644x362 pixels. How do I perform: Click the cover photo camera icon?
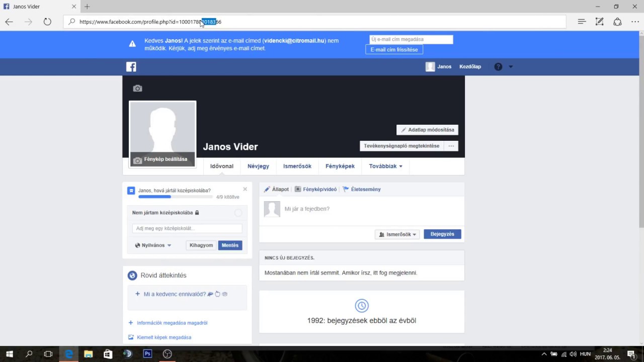pyautogui.click(x=137, y=88)
